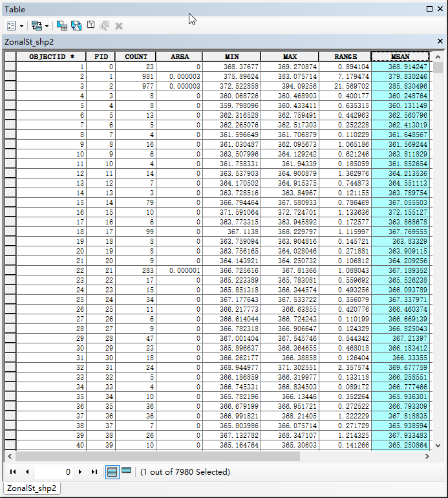Click the ZonalSt_shp2 table title

pos(29,42)
